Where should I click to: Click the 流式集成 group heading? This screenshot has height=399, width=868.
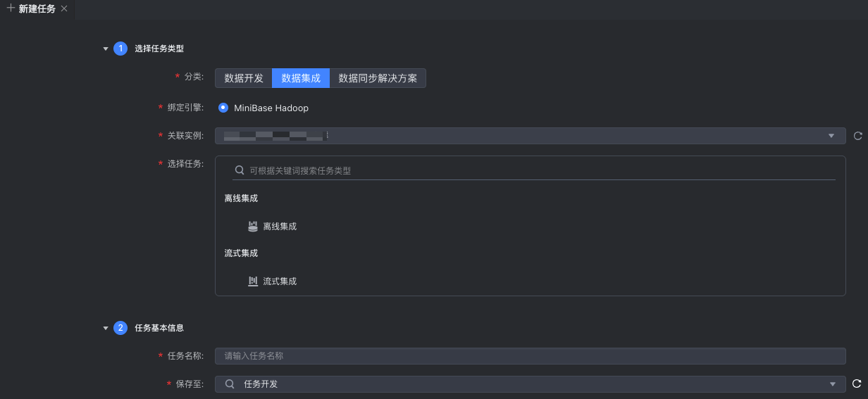[241, 253]
